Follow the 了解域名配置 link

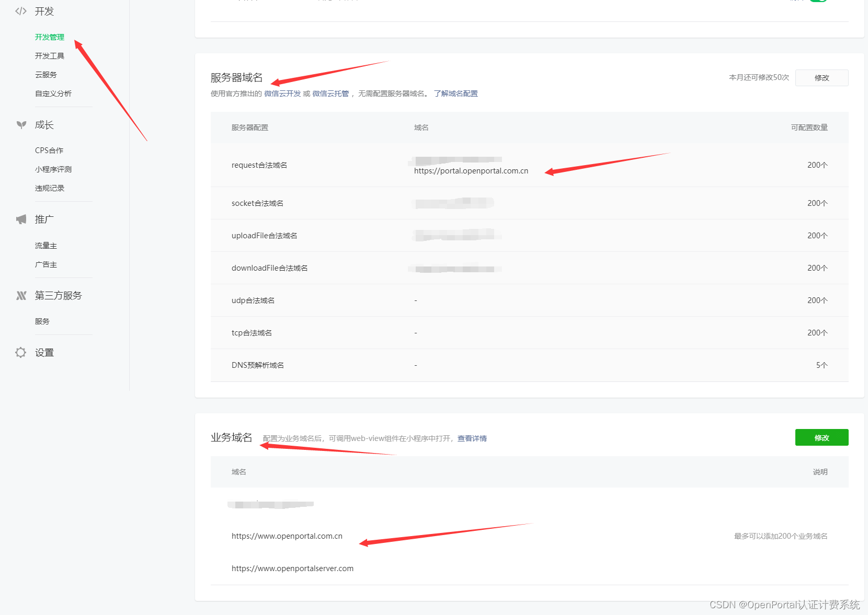click(456, 94)
